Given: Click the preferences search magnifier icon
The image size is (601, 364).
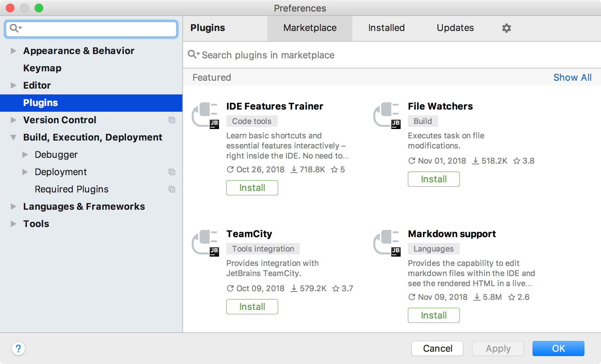Looking at the screenshot, I should pos(15,28).
